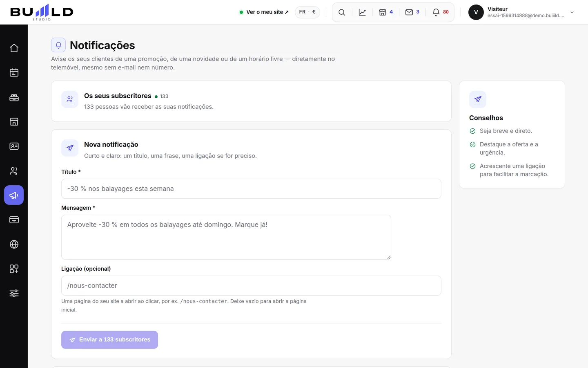Click the Título input field

[251, 189]
